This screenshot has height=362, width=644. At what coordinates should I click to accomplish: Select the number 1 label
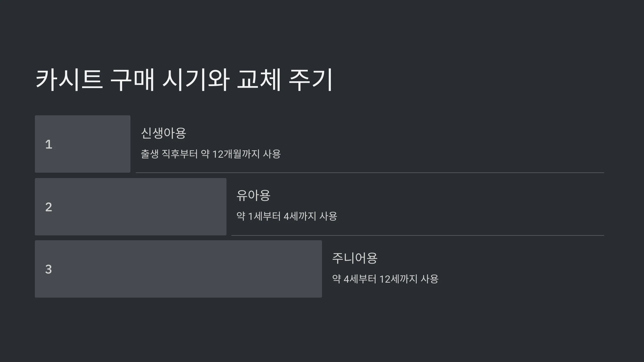click(49, 144)
